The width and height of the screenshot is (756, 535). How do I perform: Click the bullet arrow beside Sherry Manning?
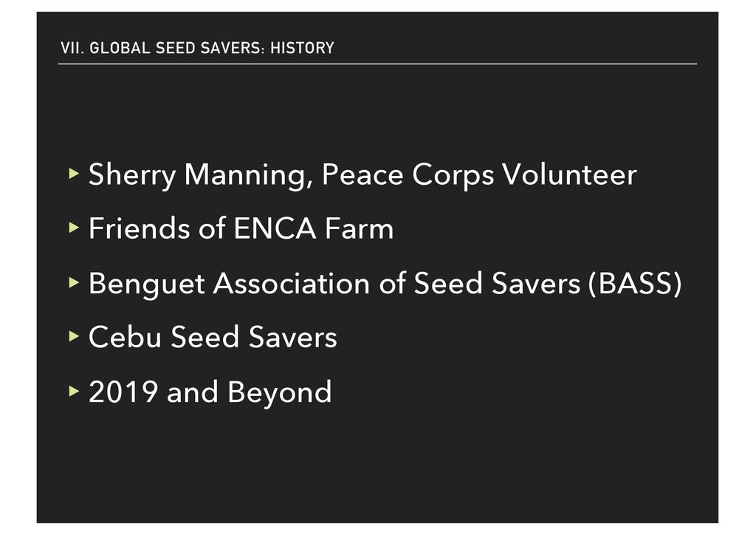[72, 174]
